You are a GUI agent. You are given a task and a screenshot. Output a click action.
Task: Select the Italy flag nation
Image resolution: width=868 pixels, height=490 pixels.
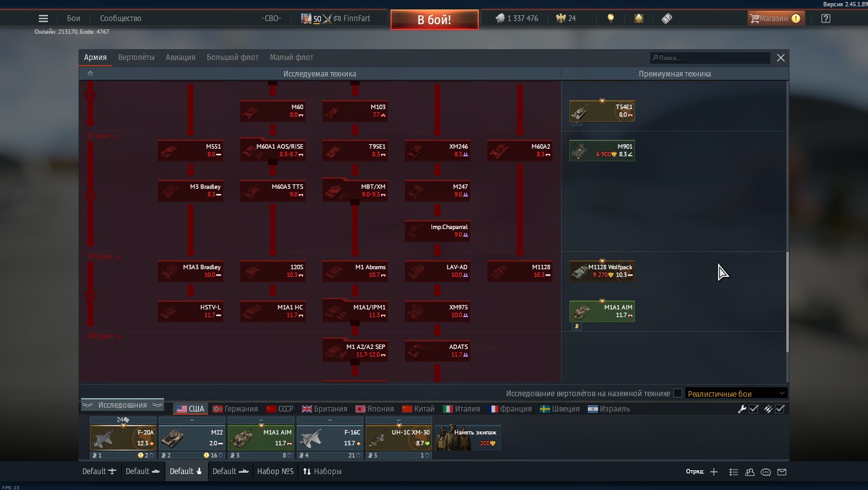coord(461,409)
